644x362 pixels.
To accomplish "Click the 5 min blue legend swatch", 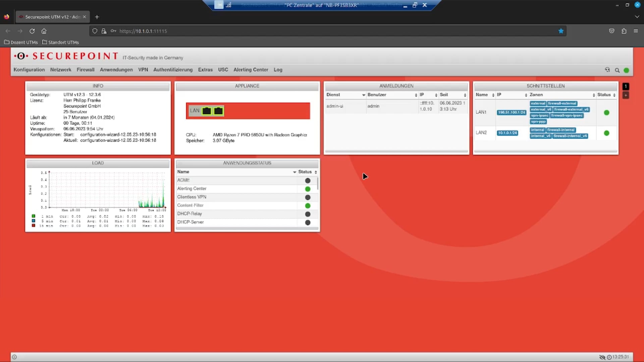I will (x=34, y=221).
